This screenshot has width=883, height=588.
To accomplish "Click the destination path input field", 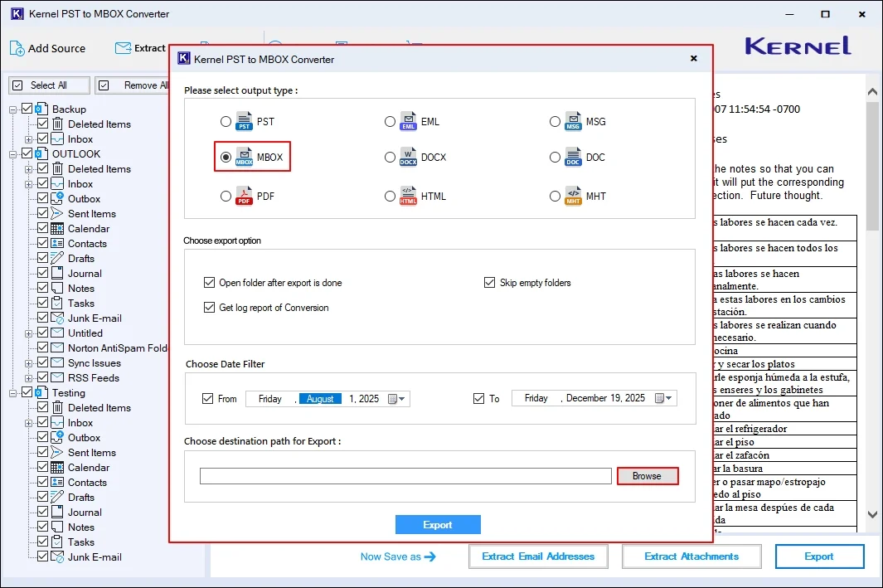I will (405, 475).
